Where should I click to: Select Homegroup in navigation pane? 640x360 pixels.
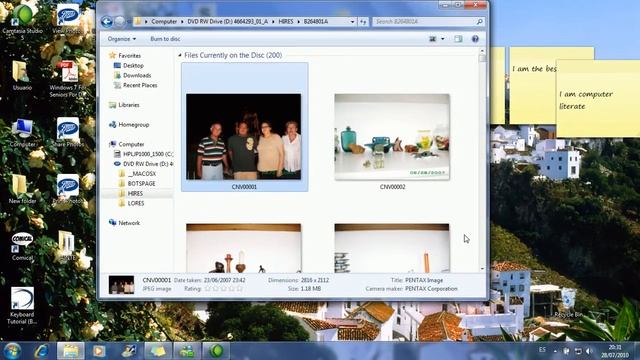coord(133,124)
